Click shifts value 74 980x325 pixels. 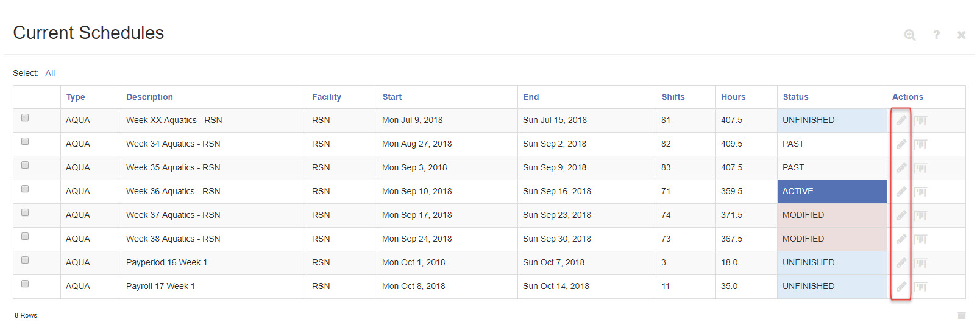click(x=666, y=215)
